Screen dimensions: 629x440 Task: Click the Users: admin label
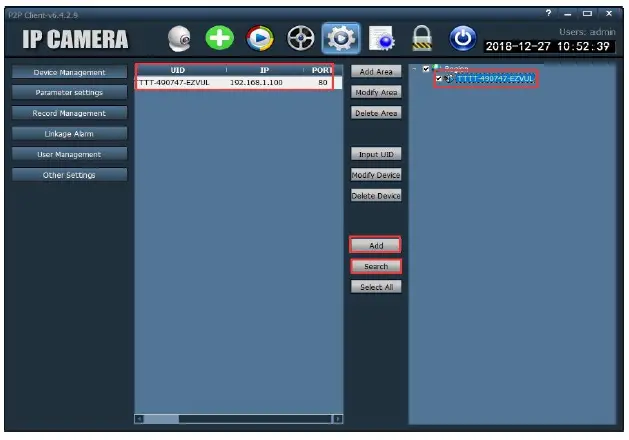tap(587, 32)
